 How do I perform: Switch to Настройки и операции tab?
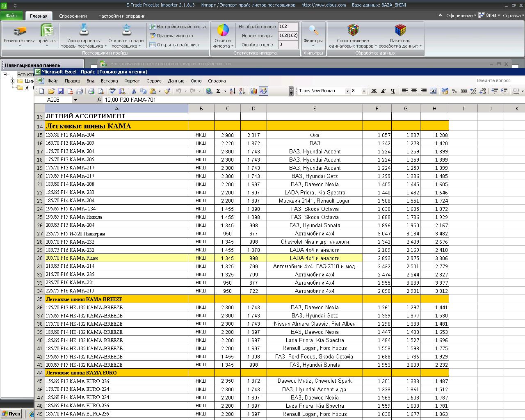click(122, 16)
